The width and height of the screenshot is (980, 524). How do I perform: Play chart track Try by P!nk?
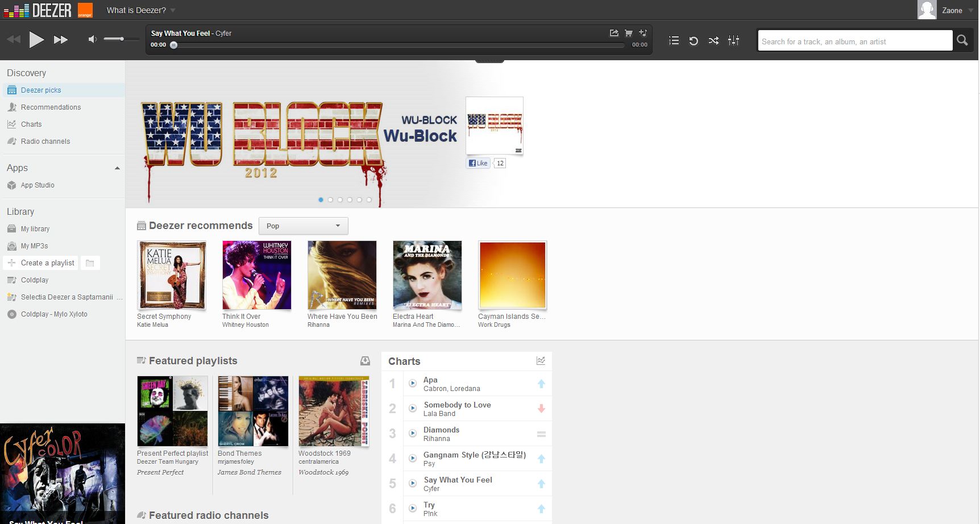(413, 509)
